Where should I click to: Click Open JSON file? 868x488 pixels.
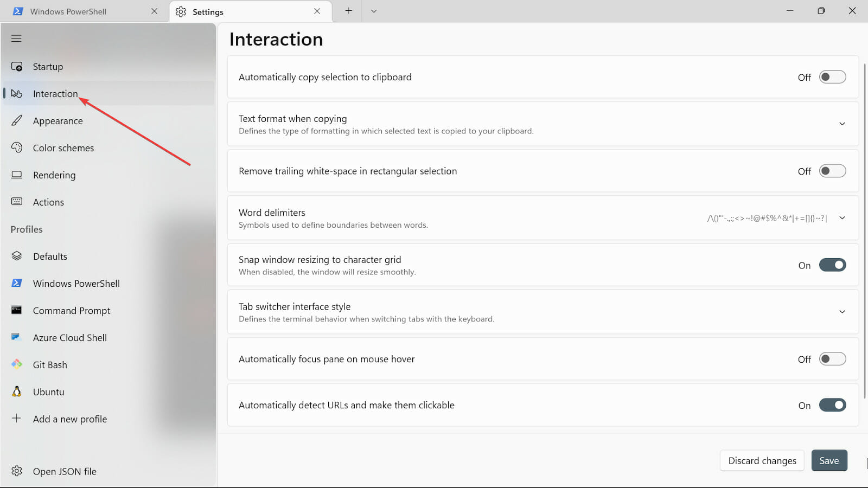(x=108, y=471)
